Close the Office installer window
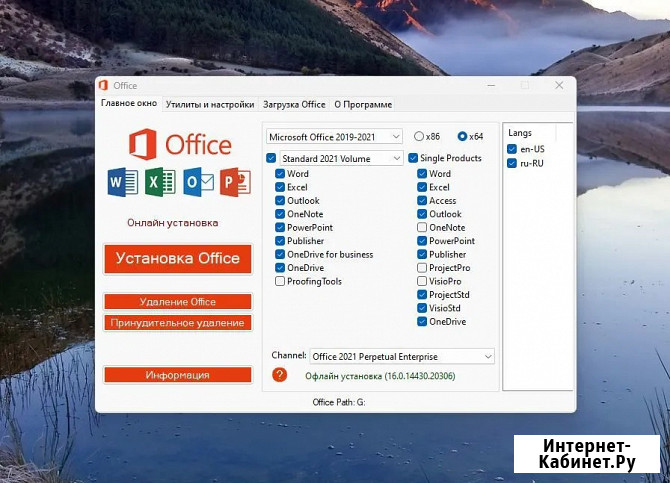Image resolution: width=670 pixels, height=483 pixels. (x=559, y=85)
